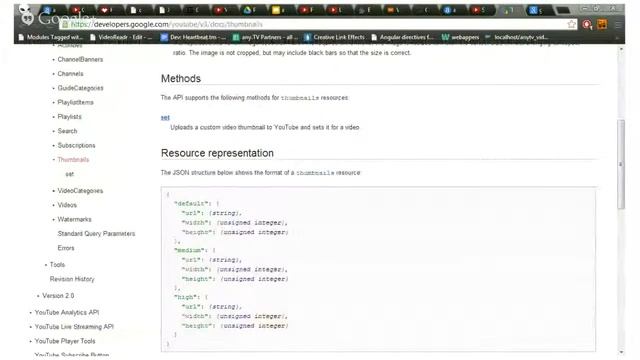Click the "default" key in JSON block

(x=191, y=203)
